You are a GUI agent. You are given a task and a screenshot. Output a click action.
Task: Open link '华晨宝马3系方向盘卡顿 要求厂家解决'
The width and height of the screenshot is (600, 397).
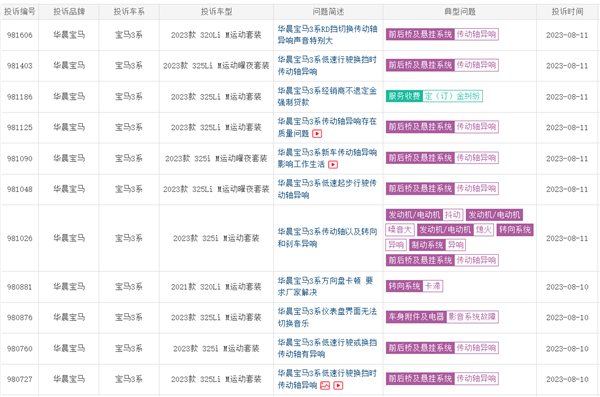point(325,286)
